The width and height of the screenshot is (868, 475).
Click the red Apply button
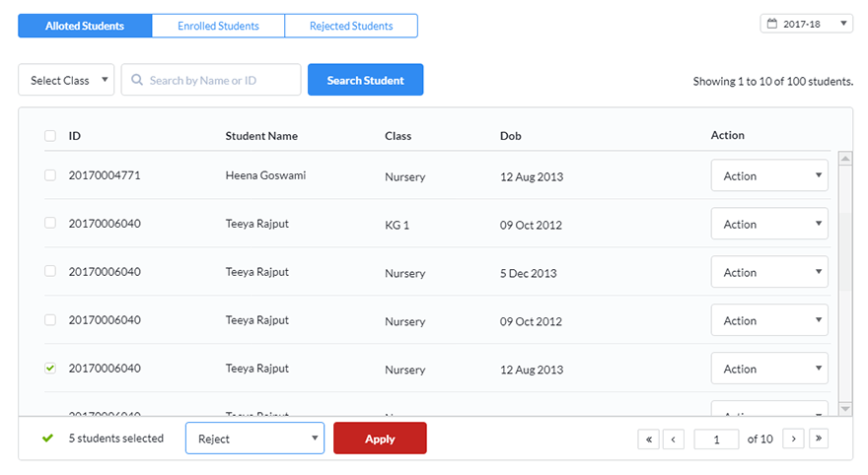point(380,438)
